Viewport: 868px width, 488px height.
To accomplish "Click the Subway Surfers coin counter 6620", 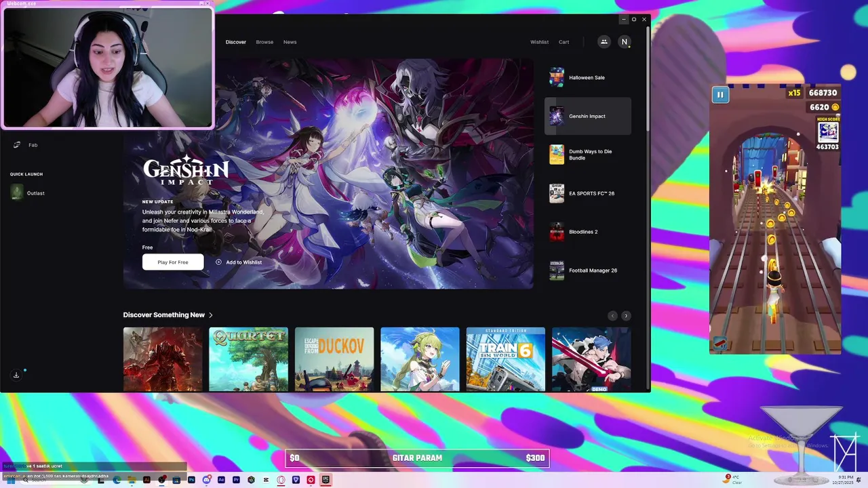I will 824,107.
